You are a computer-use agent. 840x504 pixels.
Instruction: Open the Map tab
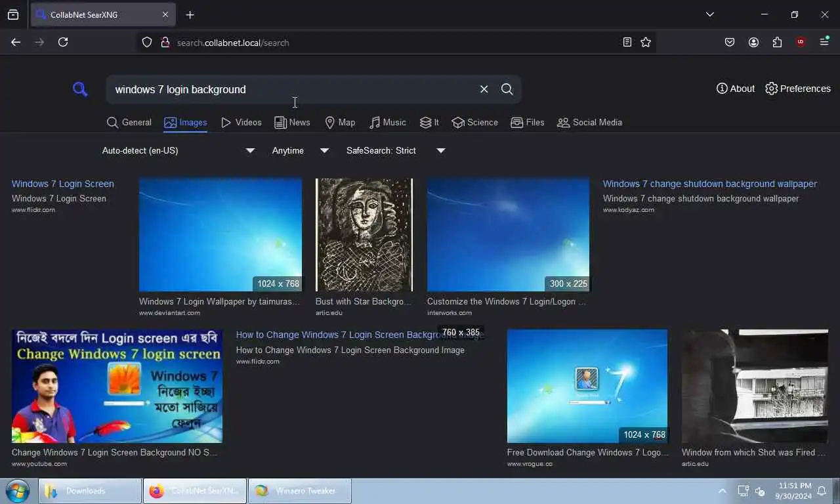click(x=340, y=122)
